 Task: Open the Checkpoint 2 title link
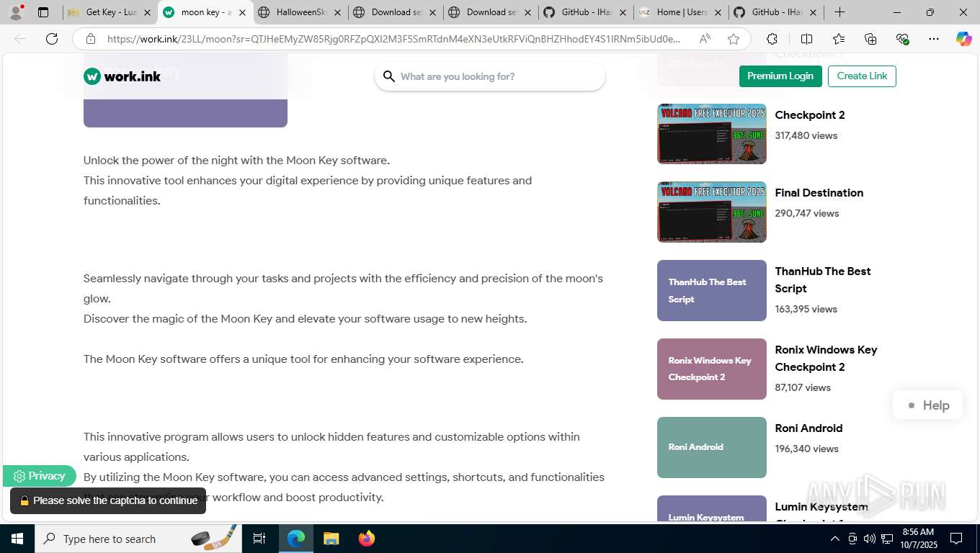point(810,115)
